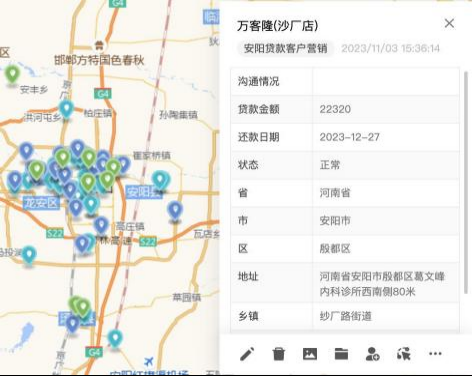The width and height of the screenshot is (472, 376).
Task: Click the 沟通情况 empty value field
Action: (386, 81)
